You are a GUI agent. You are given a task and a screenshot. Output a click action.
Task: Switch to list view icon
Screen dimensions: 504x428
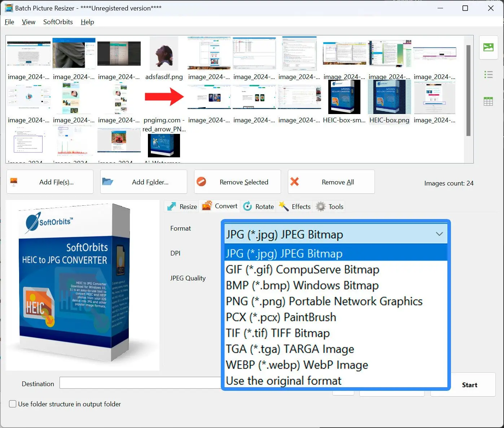click(488, 75)
